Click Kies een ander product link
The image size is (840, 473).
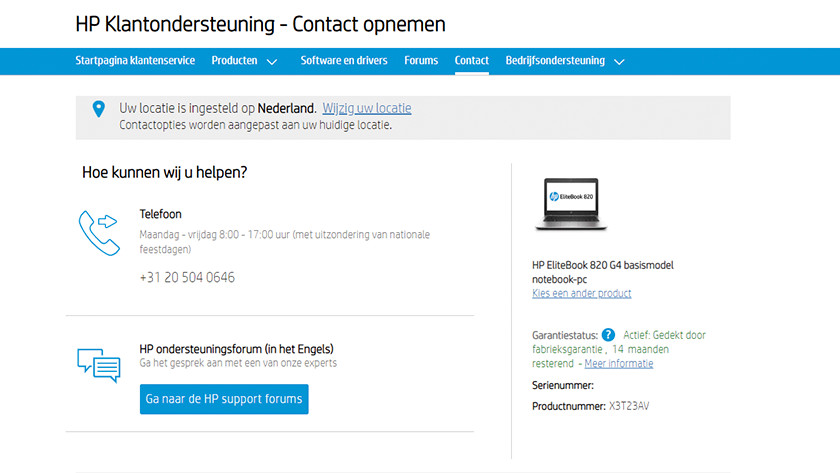point(581,294)
